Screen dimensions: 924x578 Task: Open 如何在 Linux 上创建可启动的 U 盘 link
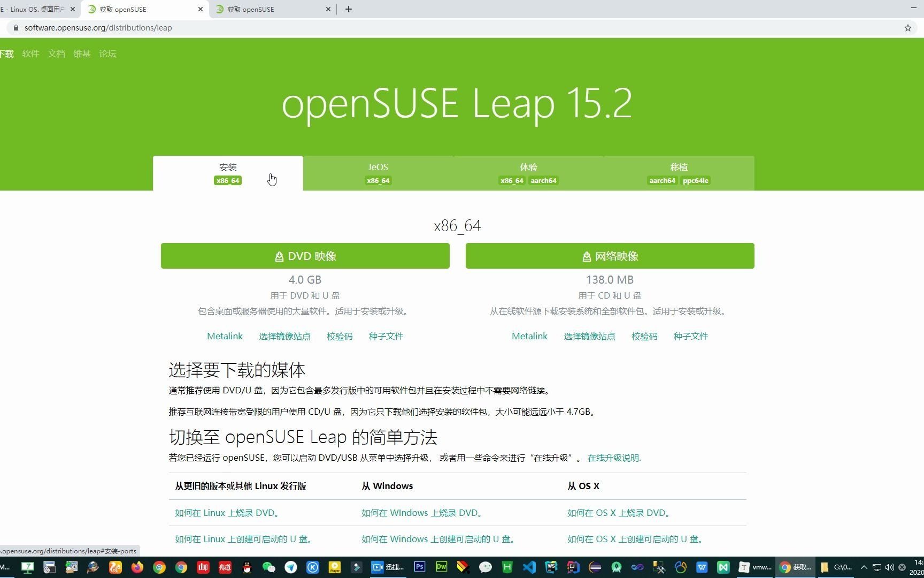pos(244,539)
